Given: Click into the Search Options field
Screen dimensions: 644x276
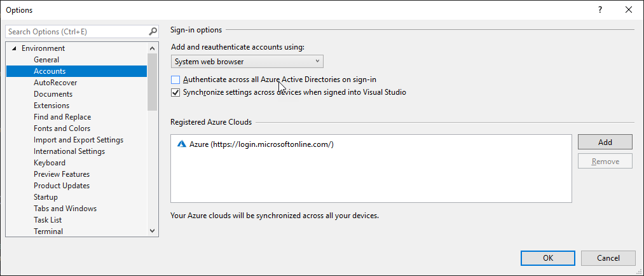Looking at the screenshot, I should [76, 31].
